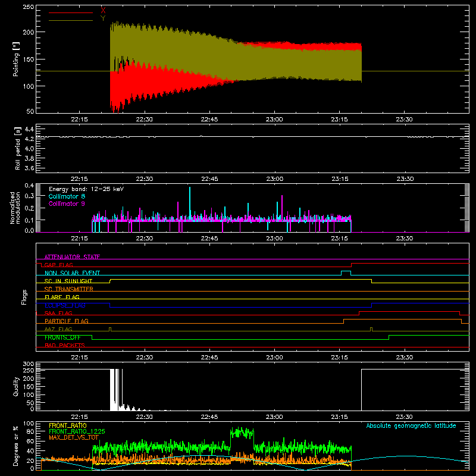Click the SC_TRANSMITTER flag label

tap(69, 289)
